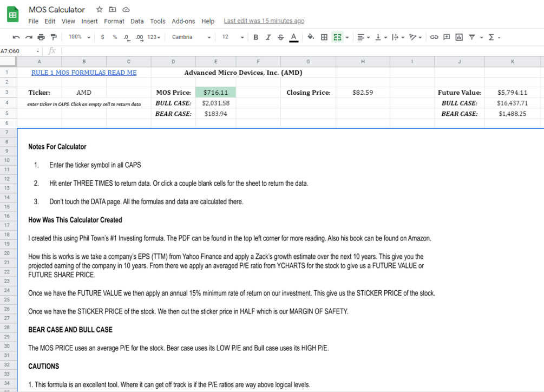544x392 pixels.
Task: Print the spreadsheet
Action: pyautogui.click(x=41, y=37)
